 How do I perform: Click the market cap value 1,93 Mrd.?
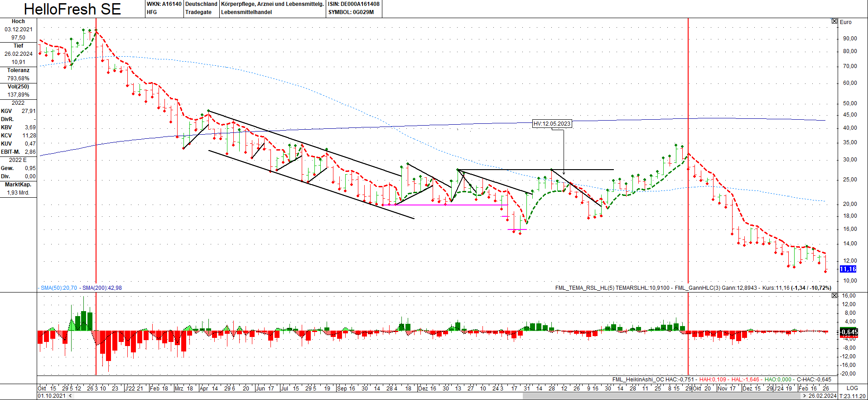18,193
